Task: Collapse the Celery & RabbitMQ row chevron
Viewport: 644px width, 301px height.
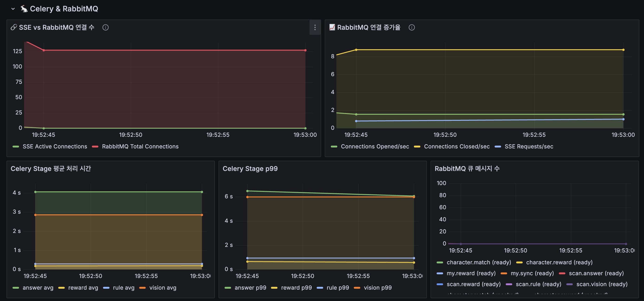Action: pyautogui.click(x=13, y=9)
